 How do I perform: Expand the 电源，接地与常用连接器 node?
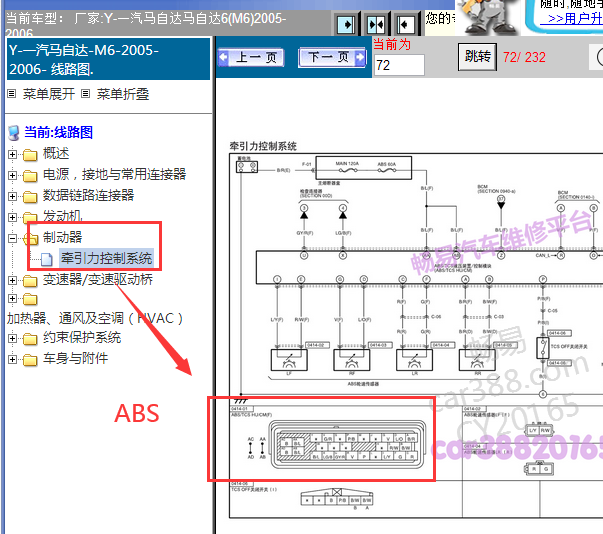(x=12, y=175)
